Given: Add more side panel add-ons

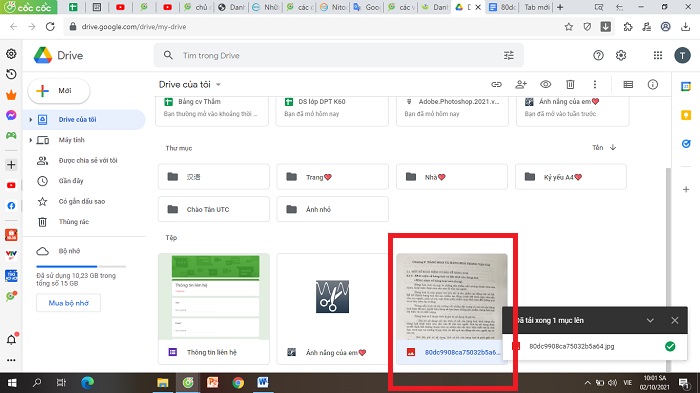Looking at the screenshot, I should [x=686, y=189].
